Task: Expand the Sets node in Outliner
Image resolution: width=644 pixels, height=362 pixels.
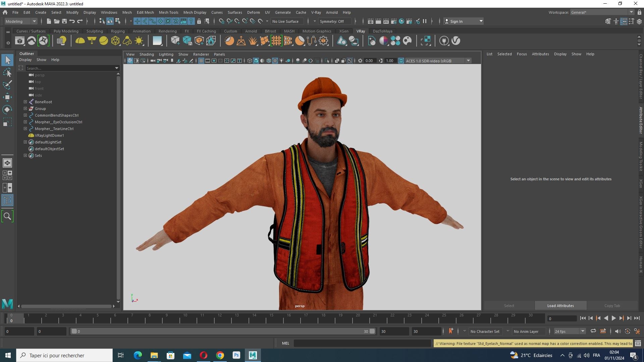Action: [x=25, y=155]
